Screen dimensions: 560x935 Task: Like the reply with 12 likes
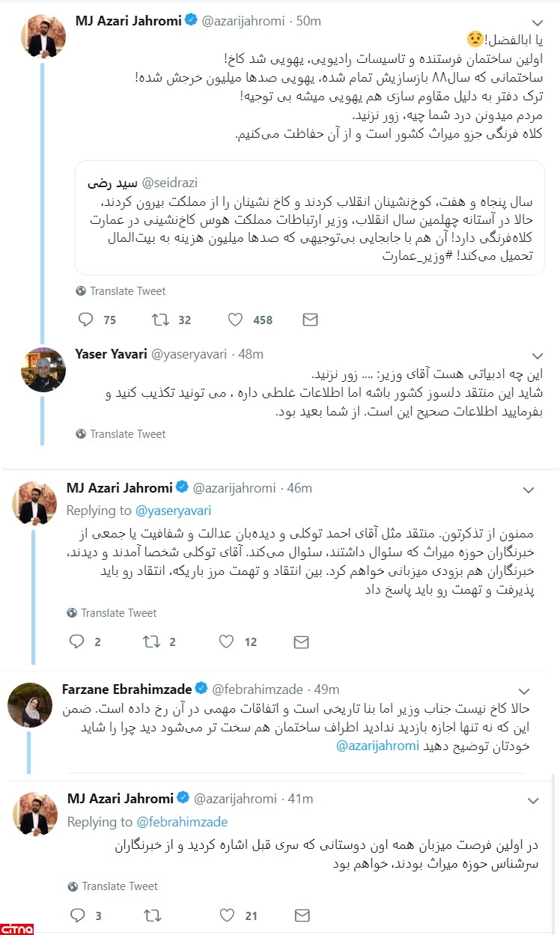227,642
